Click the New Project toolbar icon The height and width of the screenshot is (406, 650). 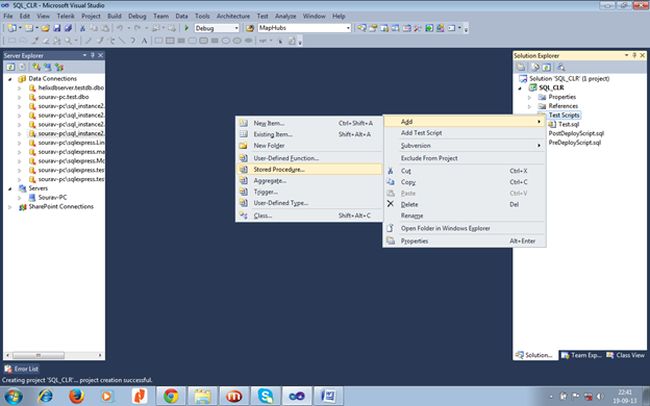click(x=12, y=28)
